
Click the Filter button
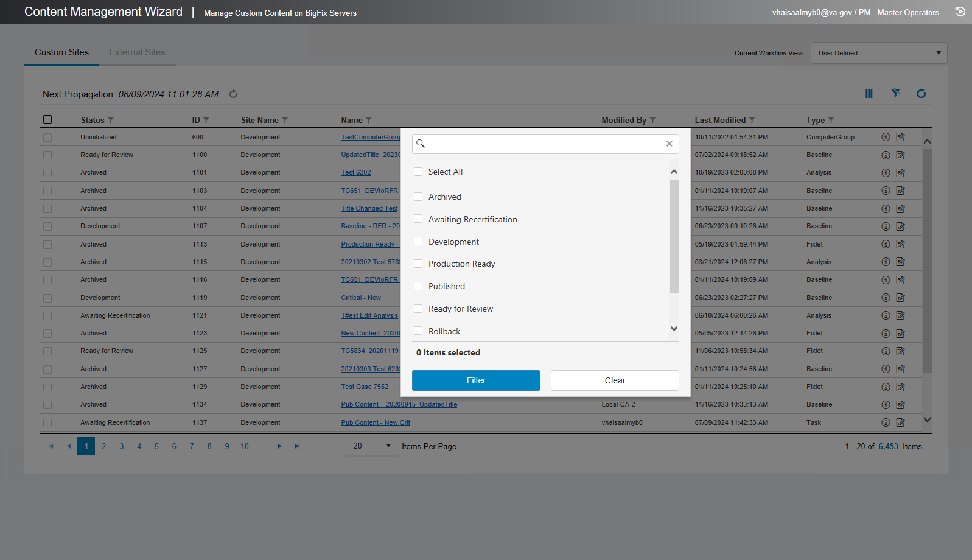pos(476,380)
